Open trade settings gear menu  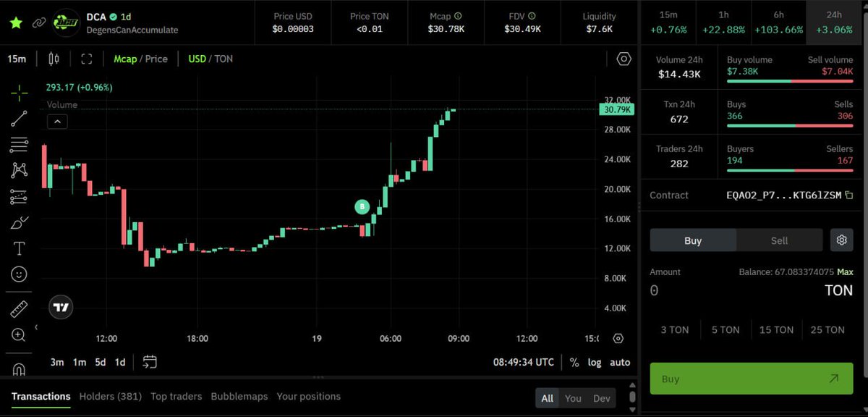click(x=841, y=240)
